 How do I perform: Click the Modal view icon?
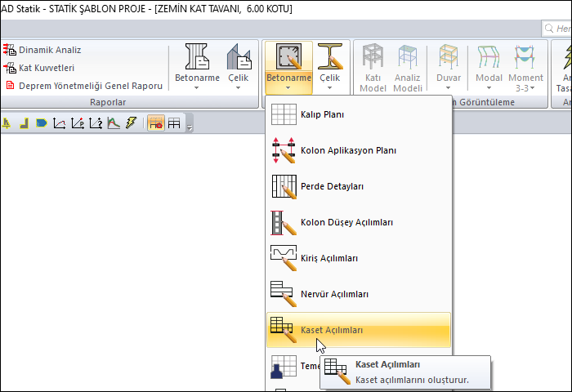pos(489,56)
